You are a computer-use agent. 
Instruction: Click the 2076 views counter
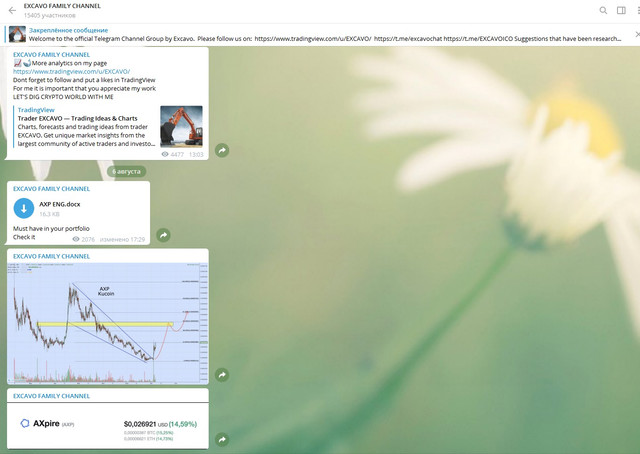point(84,239)
